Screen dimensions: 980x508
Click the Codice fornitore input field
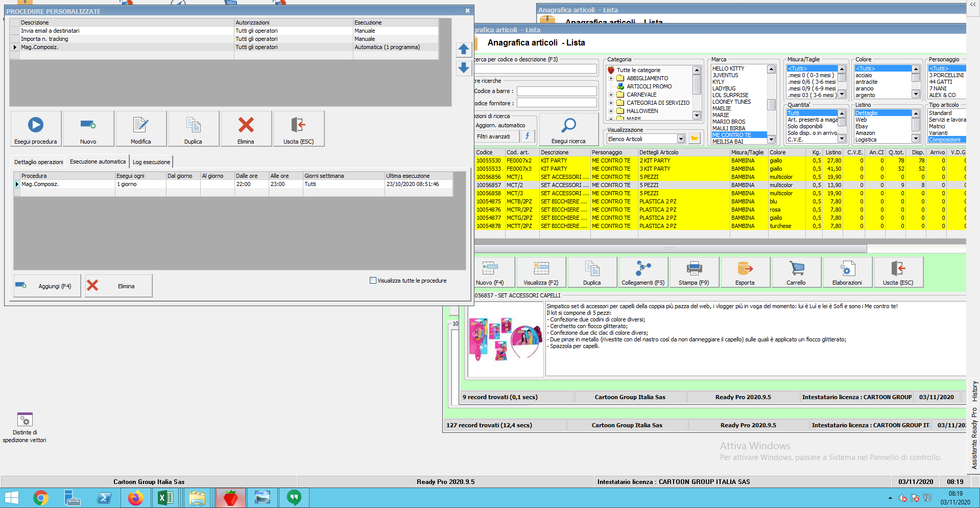557,103
